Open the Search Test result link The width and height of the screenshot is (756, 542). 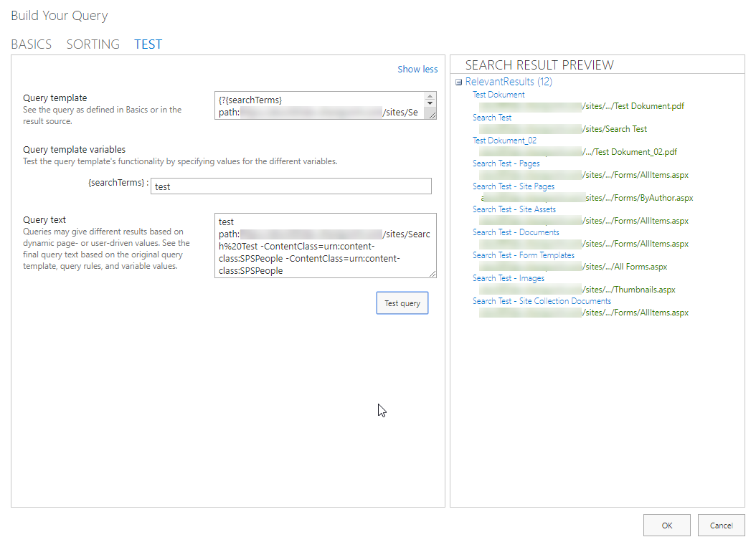click(492, 118)
